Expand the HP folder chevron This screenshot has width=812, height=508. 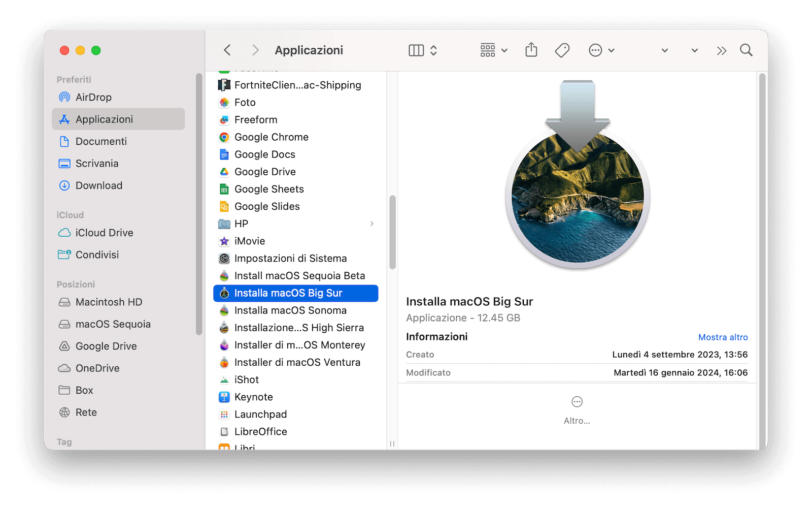click(x=372, y=224)
